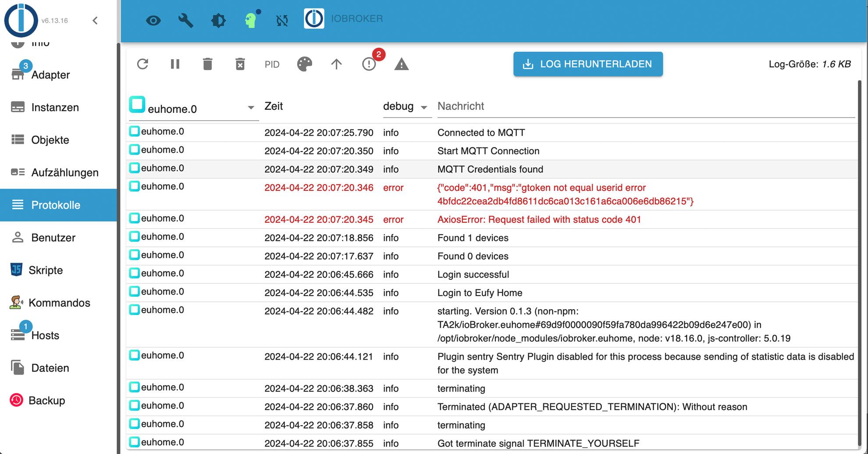Viewport: 868px width, 454px height.
Task: Open the wrench settings icon
Action: click(x=186, y=20)
